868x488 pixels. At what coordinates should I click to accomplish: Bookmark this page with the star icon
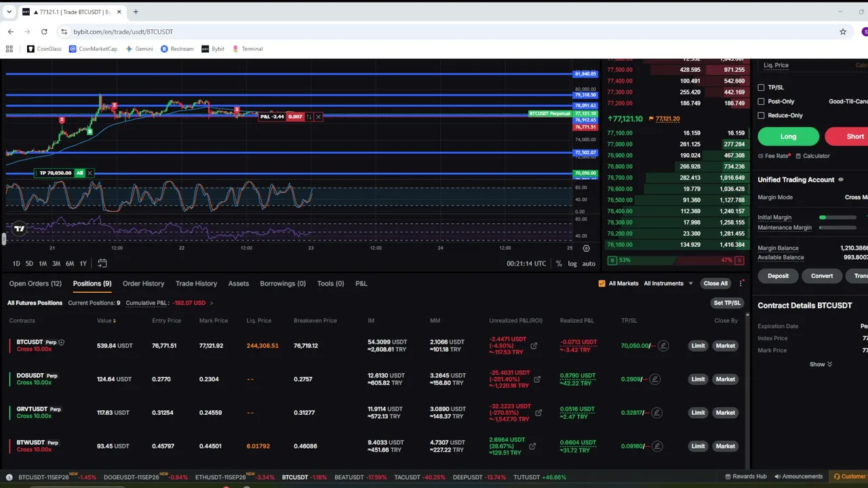843,31
